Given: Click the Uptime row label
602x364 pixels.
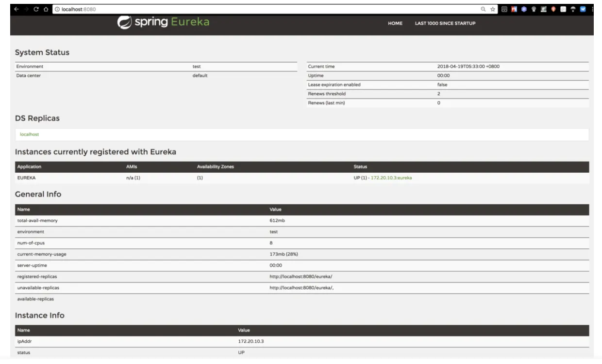Looking at the screenshot, I should (316, 76).
